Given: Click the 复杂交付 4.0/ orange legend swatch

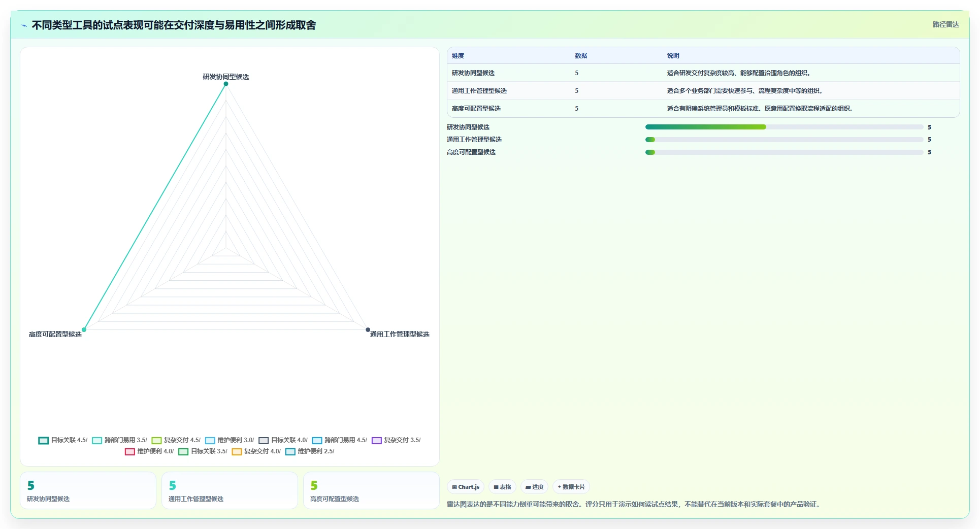Looking at the screenshot, I should click(x=237, y=451).
